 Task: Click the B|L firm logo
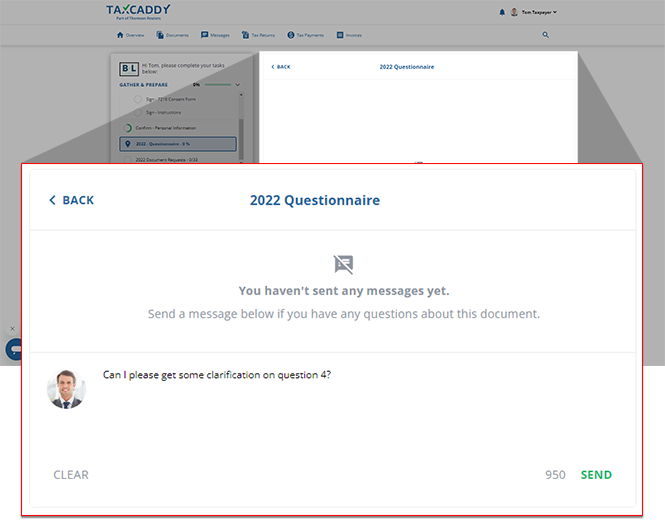coord(129,68)
